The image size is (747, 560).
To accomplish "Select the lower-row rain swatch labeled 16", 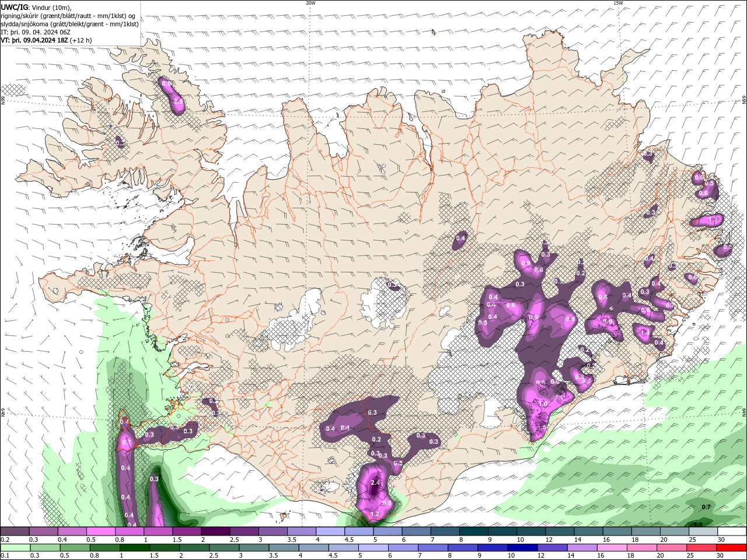I will [x=612, y=548].
